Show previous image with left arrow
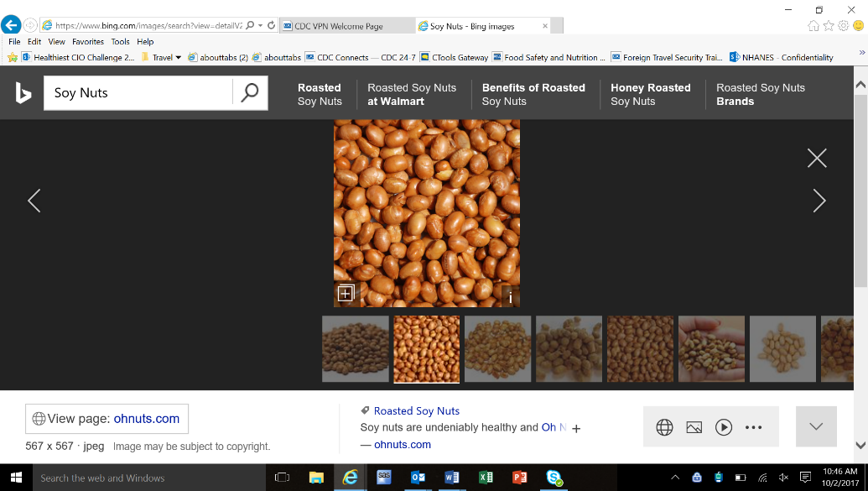The image size is (868, 491). 34,201
